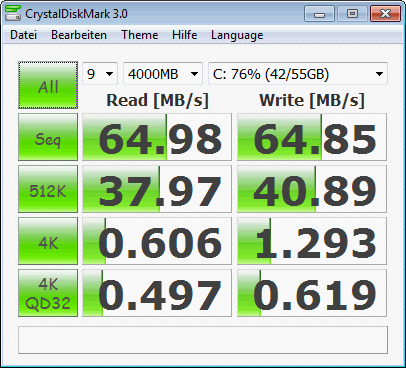Viewport: 406px width, 368px height.
Task: Open the Language menu
Action: pos(237,35)
